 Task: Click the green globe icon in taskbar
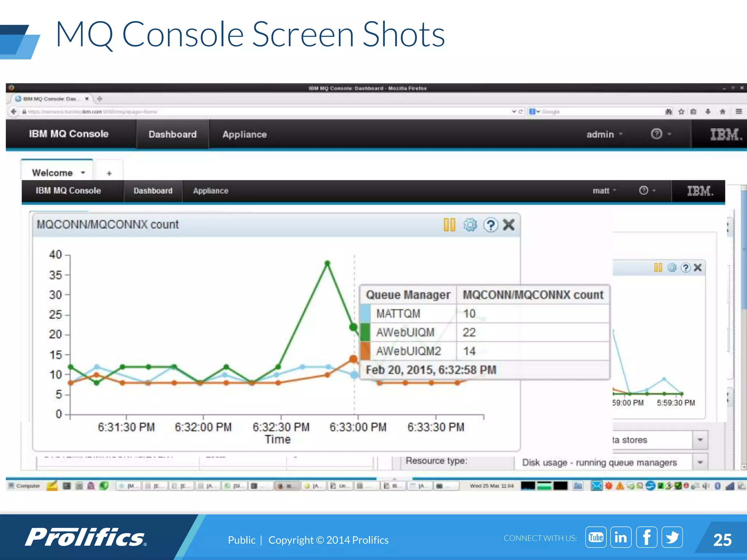tap(104, 486)
